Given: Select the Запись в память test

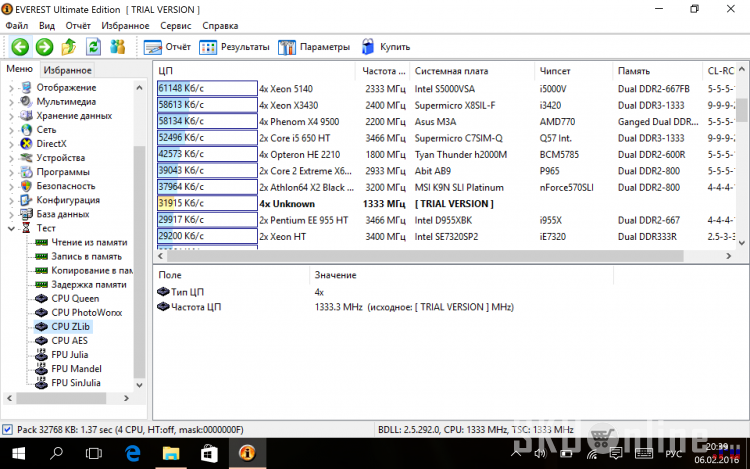Looking at the screenshot, I should 87,256.
